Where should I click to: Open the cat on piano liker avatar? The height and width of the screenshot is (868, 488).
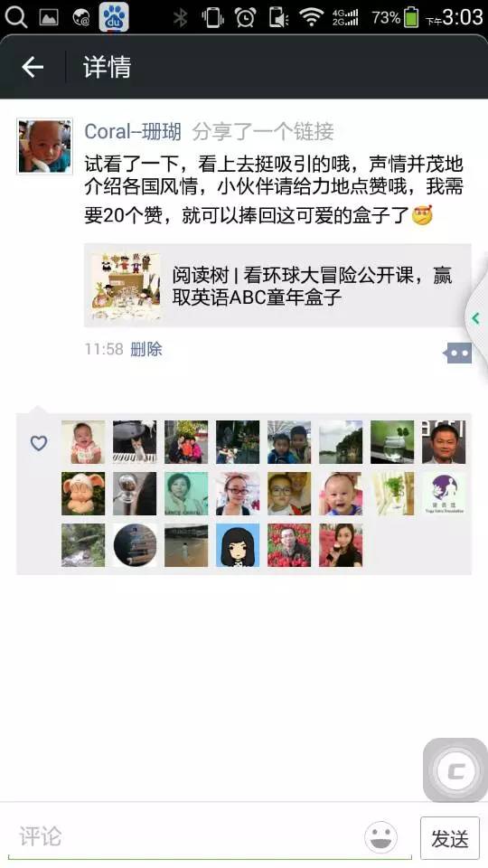135,442
